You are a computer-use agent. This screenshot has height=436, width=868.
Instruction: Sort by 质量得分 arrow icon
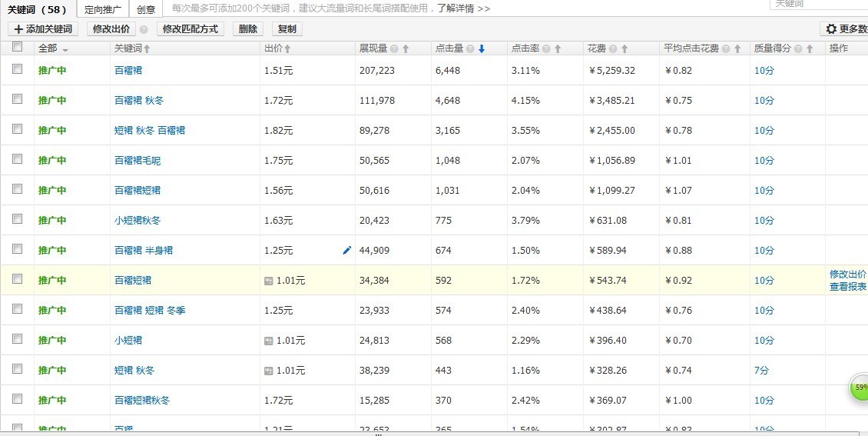[x=810, y=48]
